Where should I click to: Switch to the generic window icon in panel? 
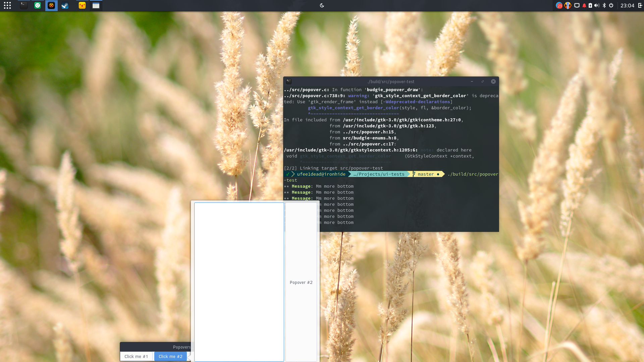click(x=96, y=5)
